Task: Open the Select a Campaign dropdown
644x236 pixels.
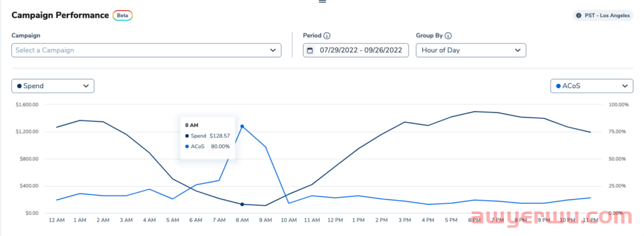Action: [x=146, y=50]
